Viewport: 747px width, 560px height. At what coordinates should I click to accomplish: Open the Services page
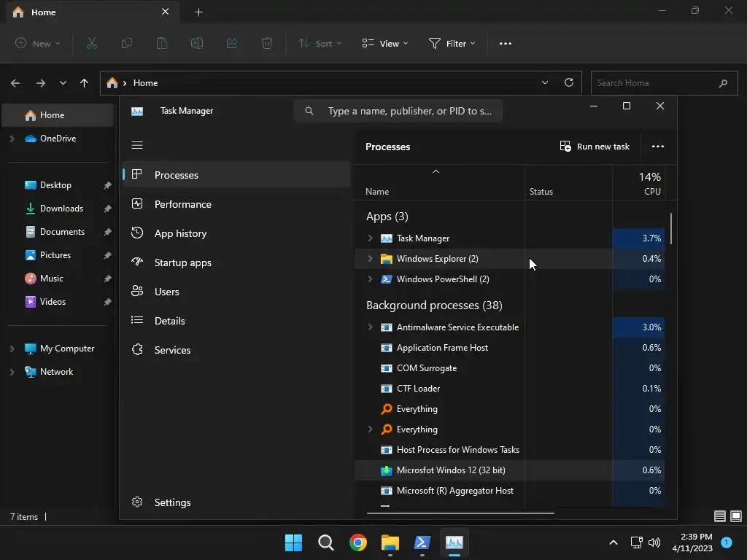point(236,350)
